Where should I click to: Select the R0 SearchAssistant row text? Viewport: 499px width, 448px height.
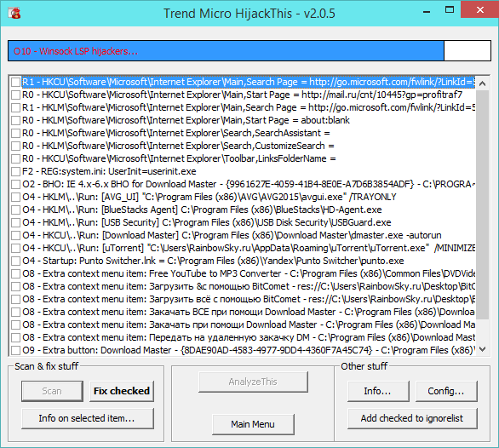pyautogui.click(x=176, y=133)
